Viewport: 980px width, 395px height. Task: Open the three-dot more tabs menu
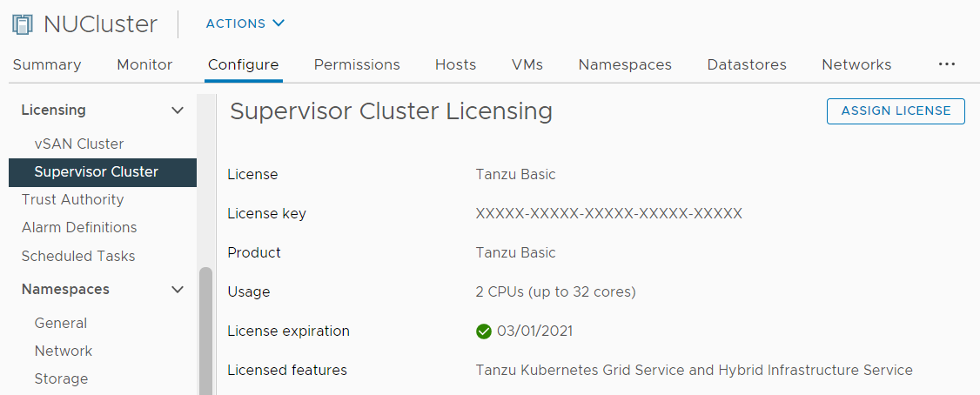(947, 64)
